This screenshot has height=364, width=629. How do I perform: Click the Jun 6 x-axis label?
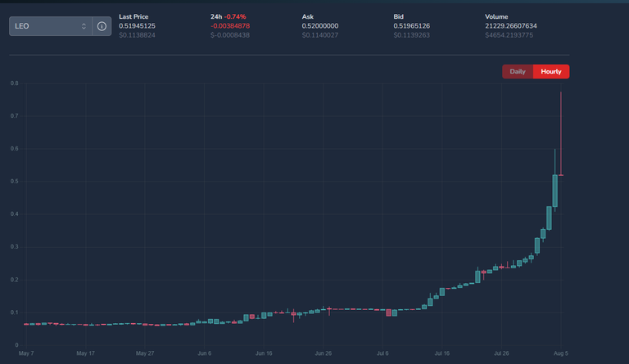204,353
